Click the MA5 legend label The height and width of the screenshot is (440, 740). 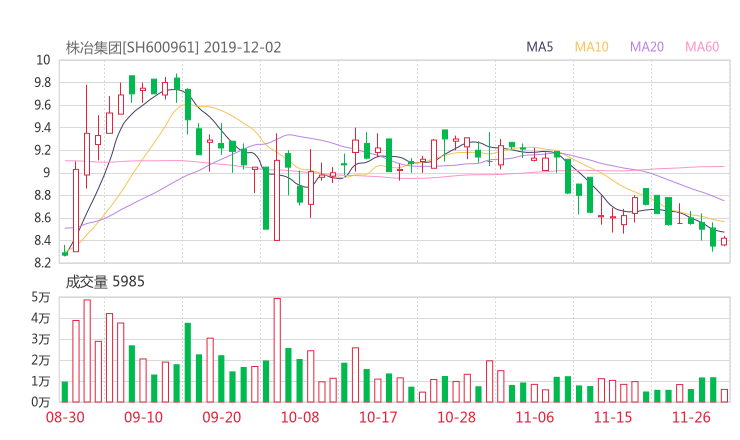[539, 47]
